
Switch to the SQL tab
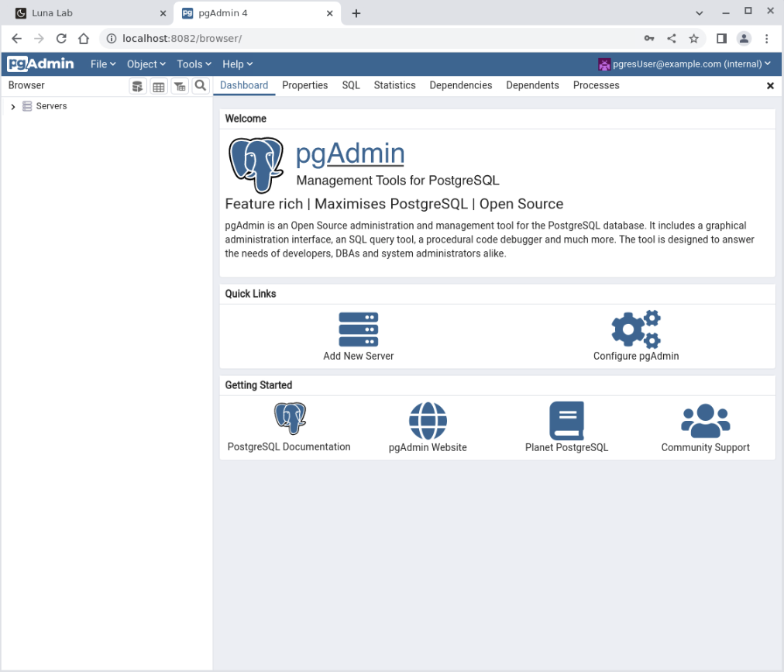point(351,85)
